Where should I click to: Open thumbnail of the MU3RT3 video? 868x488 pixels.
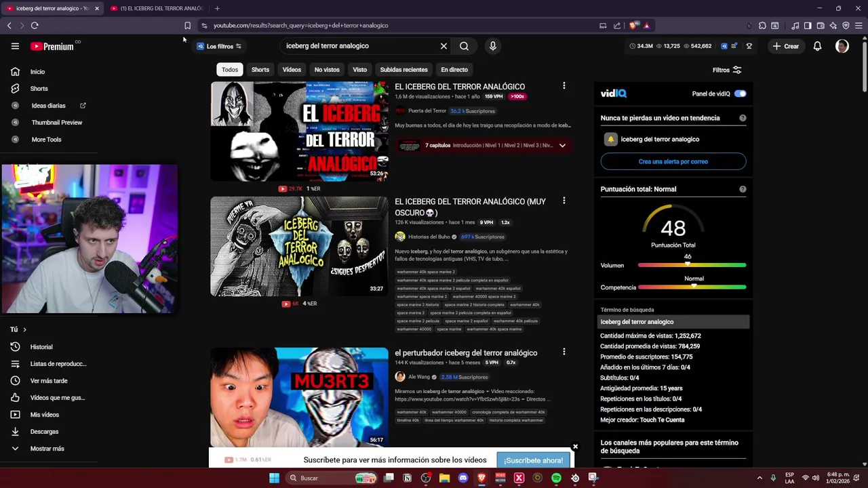299,398
